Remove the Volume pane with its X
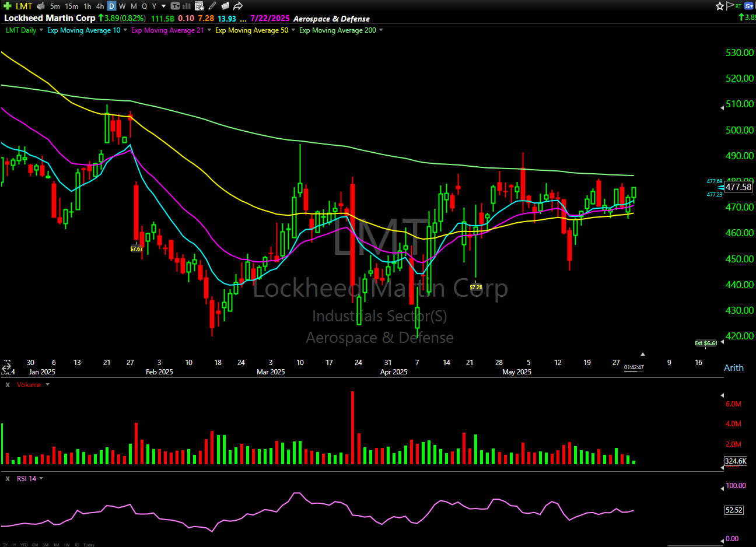The height and width of the screenshot is (547, 756). (x=8, y=385)
